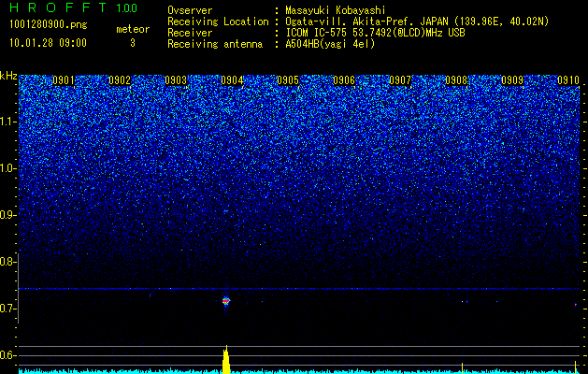Click the red meteor echo near 0904
This screenshot has height=374, width=588.
pos(225,301)
